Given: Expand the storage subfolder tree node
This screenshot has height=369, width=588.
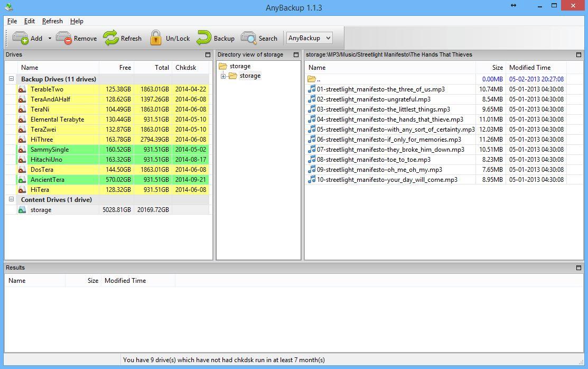Looking at the screenshot, I should click(x=223, y=76).
